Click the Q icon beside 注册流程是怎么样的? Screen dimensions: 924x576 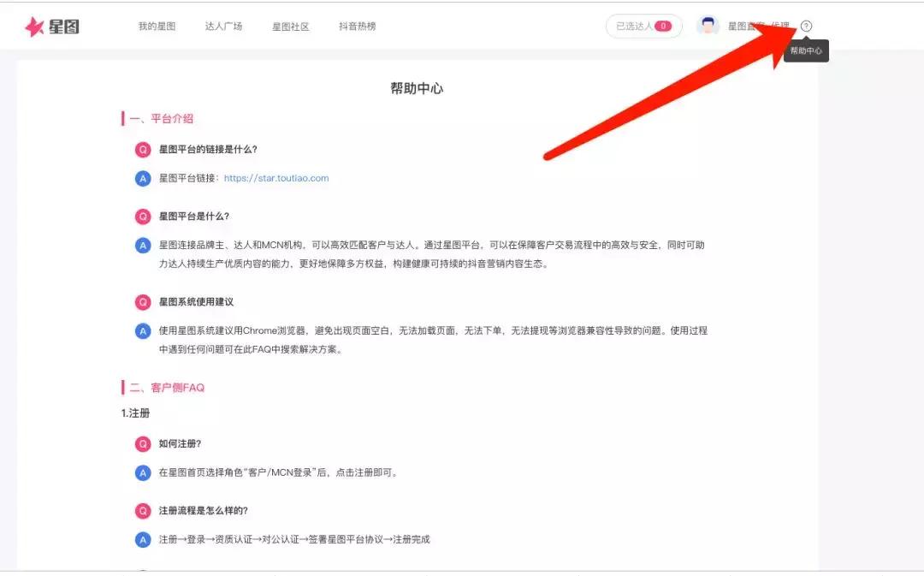tap(143, 510)
